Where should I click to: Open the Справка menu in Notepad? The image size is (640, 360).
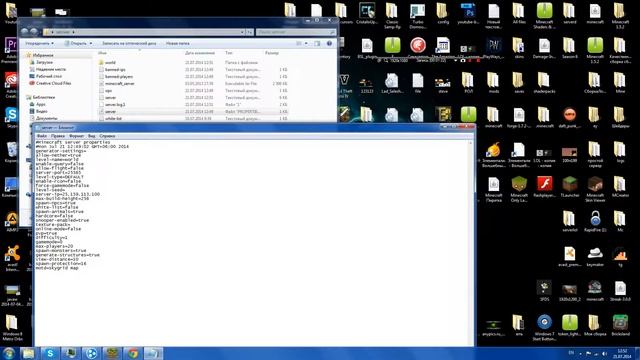click(x=107, y=136)
